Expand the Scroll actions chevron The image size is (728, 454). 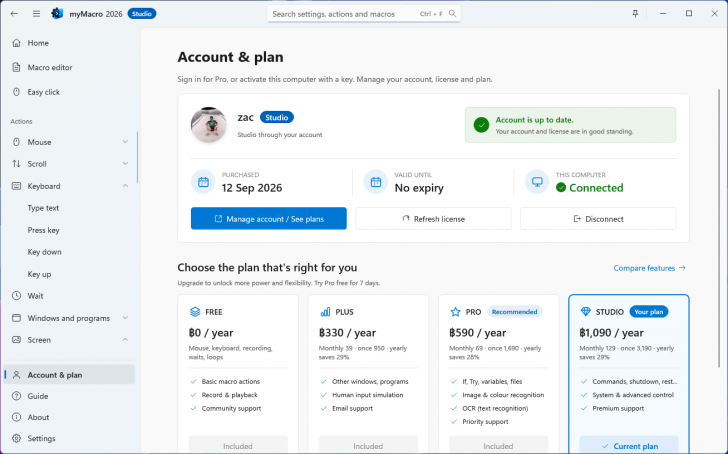coord(125,163)
